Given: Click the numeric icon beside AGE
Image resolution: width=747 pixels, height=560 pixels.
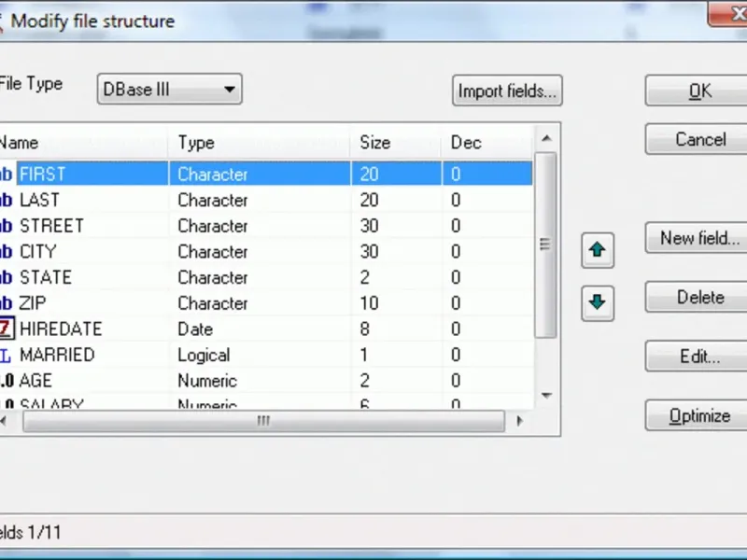Looking at the screenshot, I should [7, 381].
